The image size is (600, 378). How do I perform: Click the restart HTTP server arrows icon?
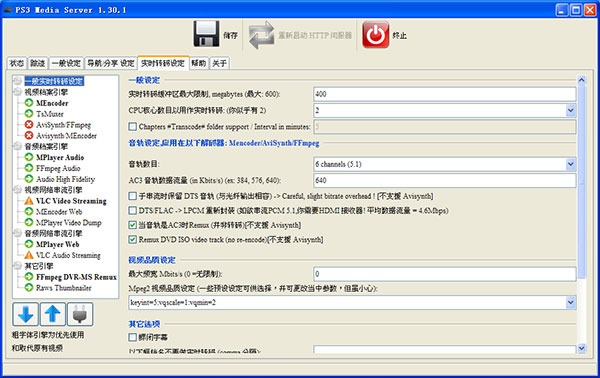(x=261, y=35)
